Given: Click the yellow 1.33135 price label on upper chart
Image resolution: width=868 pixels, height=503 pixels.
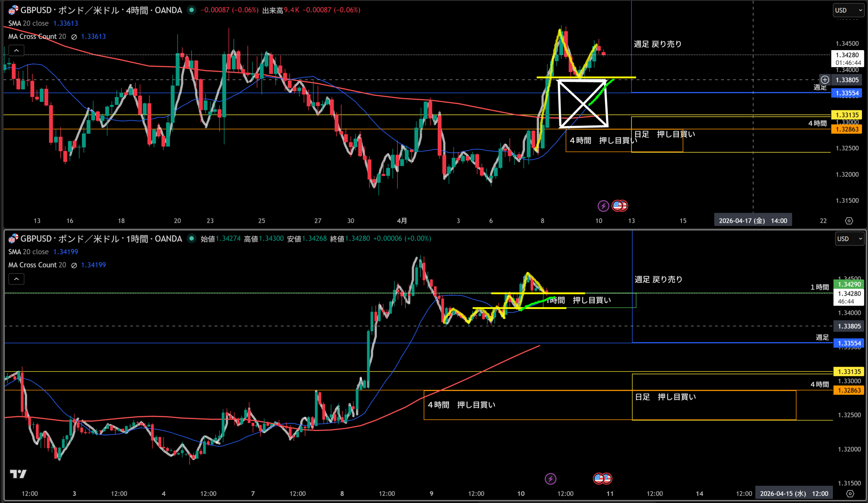Looking at the screenshot, I should coord(847,115).
